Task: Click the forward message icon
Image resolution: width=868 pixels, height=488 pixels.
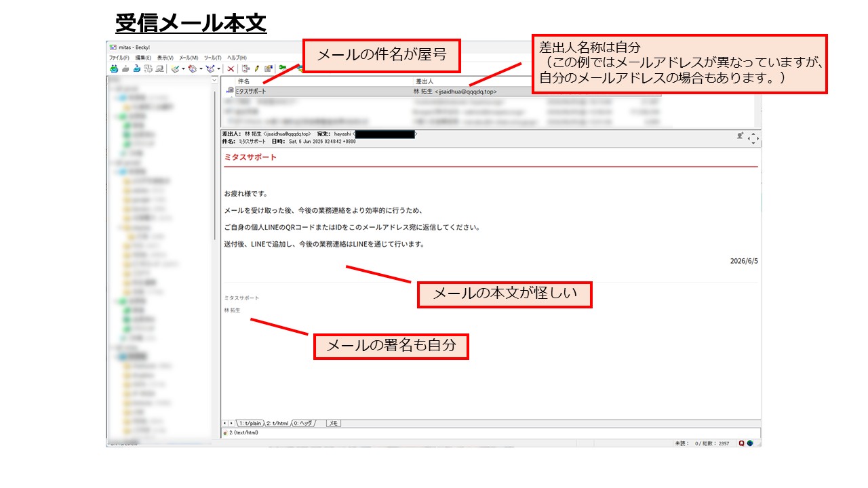Action: (x=211, y=68)
